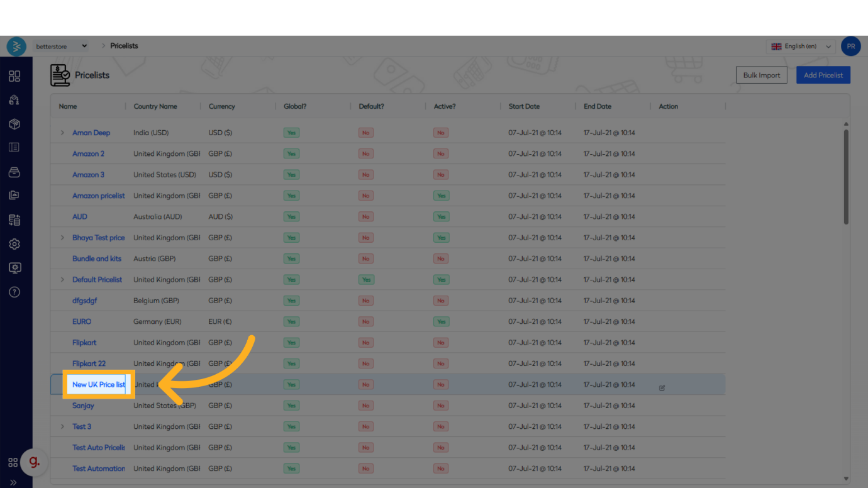Click the vertical scrollbar of the table
The width and height of the screenshot is (868, 488).
[x=846, y=176]
